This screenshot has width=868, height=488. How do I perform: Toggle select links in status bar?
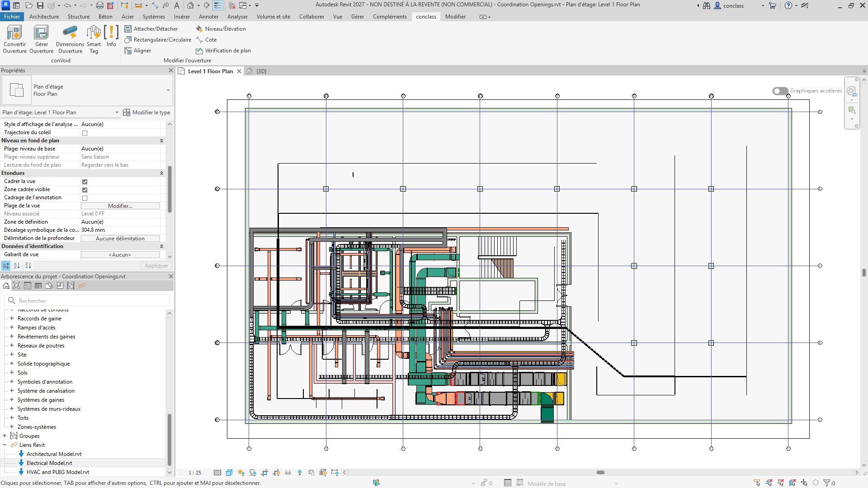[757, 483]
